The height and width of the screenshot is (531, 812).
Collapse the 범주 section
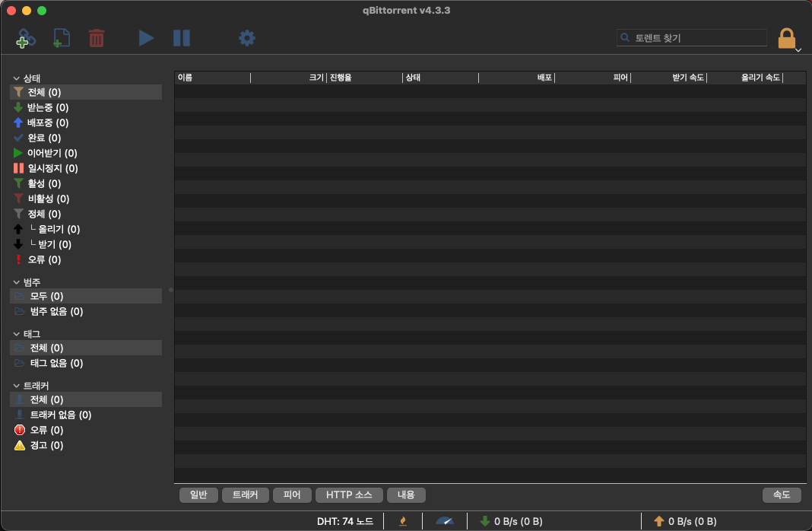click(x=17, y=282)
